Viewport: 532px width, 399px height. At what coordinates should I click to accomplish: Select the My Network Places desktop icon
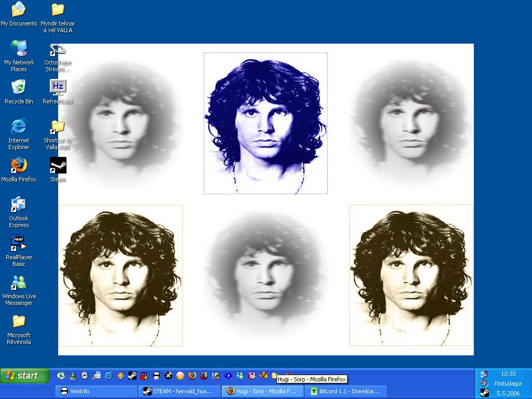[x=19, y=56]
